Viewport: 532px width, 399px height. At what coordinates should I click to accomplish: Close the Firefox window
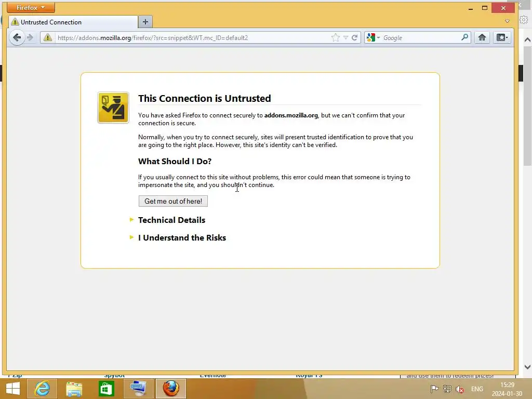pyautogui.click(x=503, y=8)
